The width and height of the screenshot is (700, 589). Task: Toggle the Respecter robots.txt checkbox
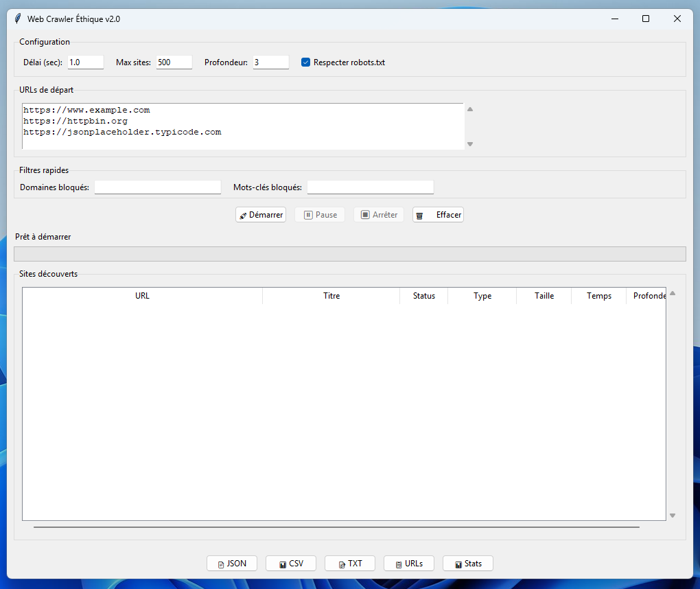click(306, 62)
